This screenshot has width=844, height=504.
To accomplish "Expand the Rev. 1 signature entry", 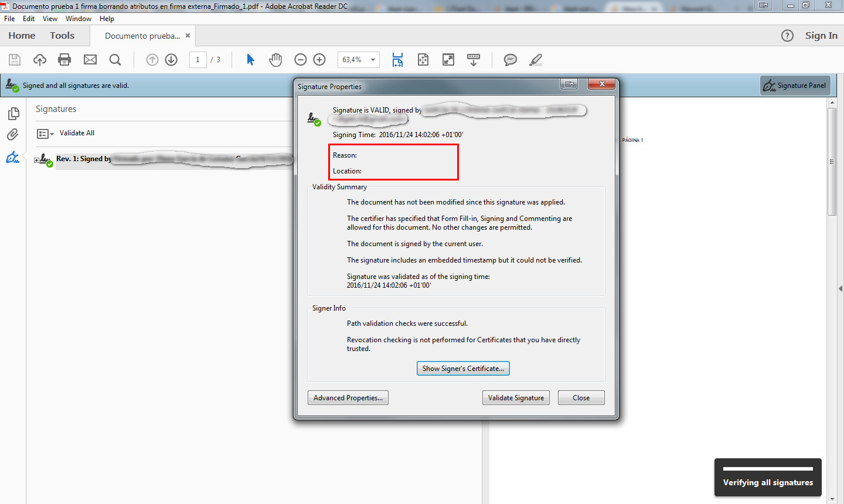I will [35, 159].
